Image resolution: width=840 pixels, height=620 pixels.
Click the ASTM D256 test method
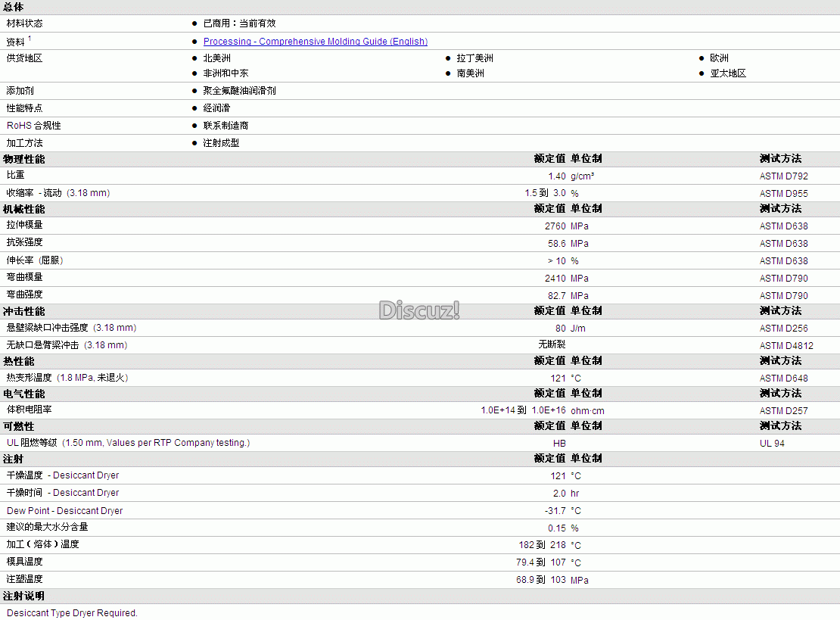click(783, 329)
